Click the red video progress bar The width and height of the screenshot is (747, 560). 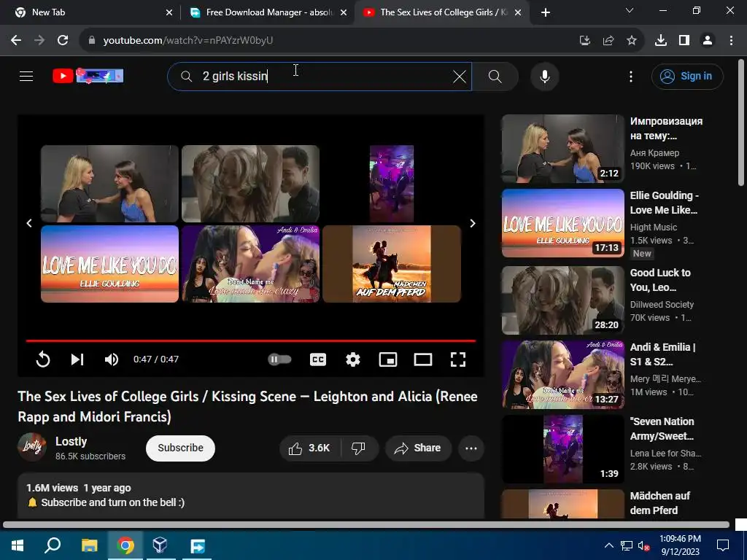[251, 341]
